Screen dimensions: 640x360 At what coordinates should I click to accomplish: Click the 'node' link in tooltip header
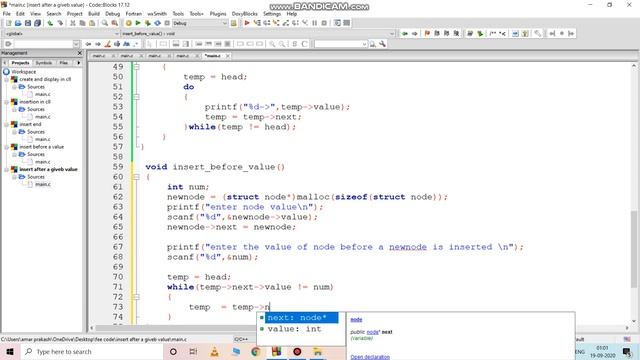tap(356, 319)
